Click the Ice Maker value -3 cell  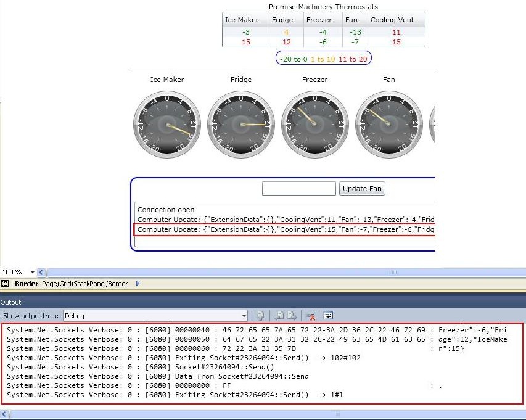tap(246, 32)
